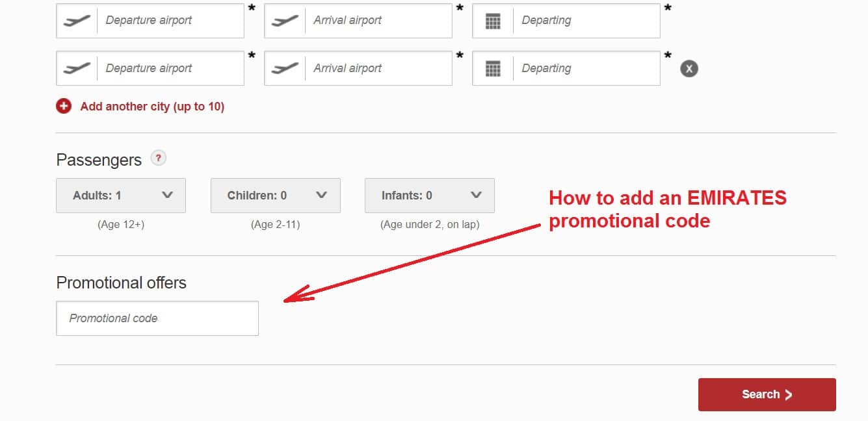Open the calendar icon for first Departing date
The width and height of the screenshot is (868, 421).
pyautogui.click(x=492, y=20)
